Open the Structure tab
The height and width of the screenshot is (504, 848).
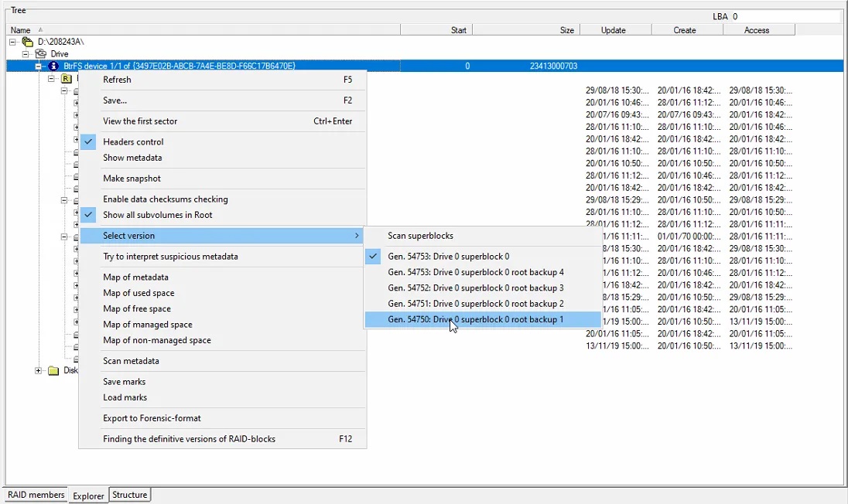tap(129, 495)
